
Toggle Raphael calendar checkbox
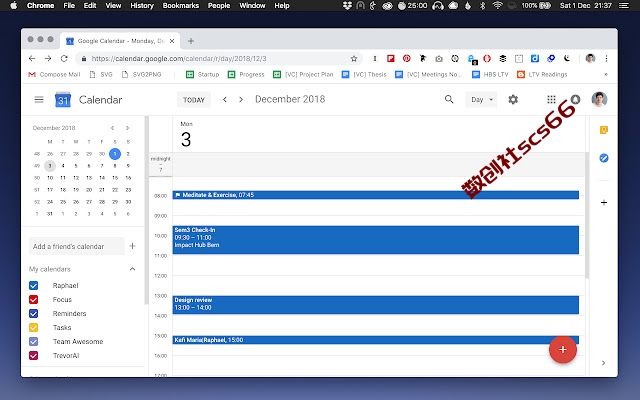point(33,285)
